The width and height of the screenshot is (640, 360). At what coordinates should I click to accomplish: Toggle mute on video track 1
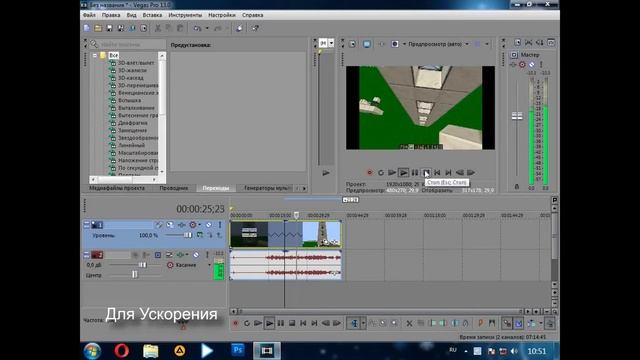pyautogui.click(x=209, y=225)
